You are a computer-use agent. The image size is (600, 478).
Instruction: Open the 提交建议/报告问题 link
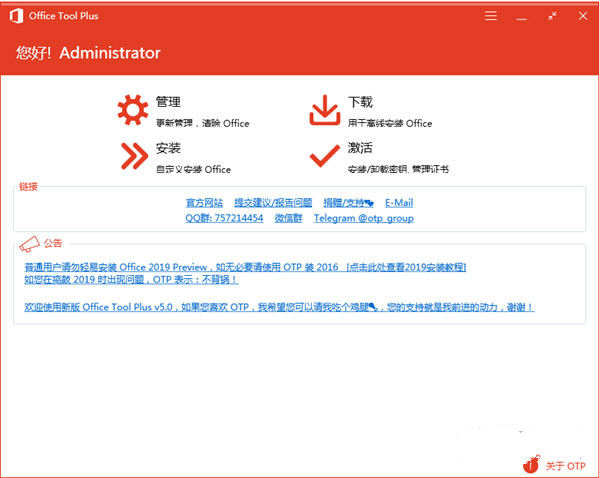273,203
